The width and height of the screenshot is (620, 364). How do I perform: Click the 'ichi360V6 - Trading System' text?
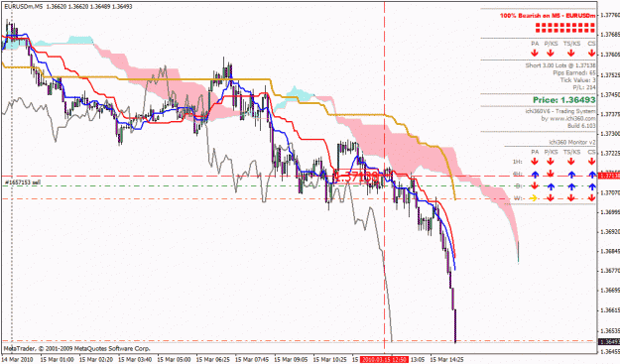tap(560, 111)
